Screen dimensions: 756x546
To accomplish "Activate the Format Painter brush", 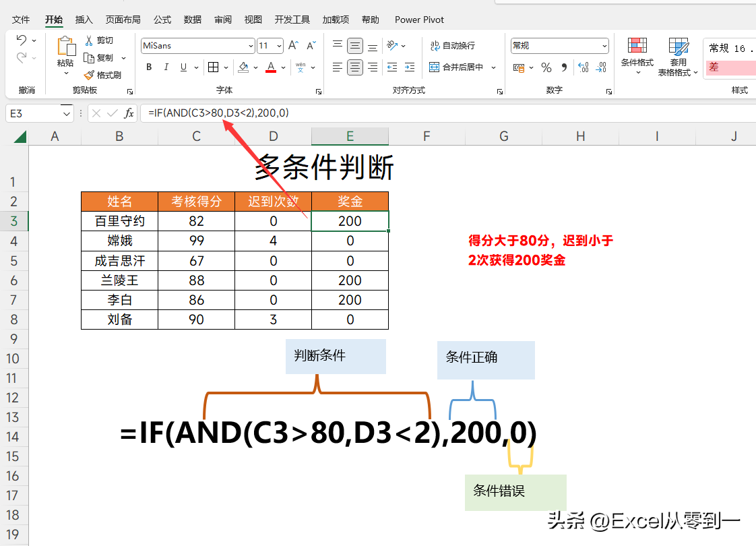I will coord(89,75).
